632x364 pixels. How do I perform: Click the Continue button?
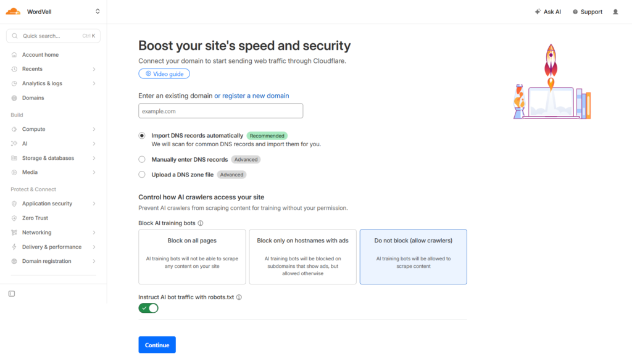click(x=157, y=345)
